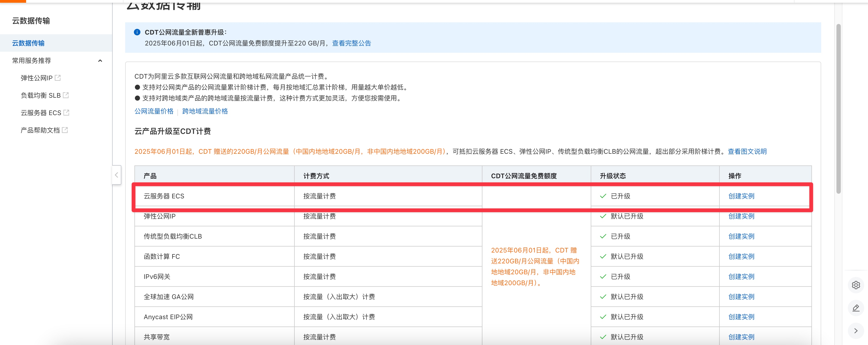
Task: Open the 公网流量价格 link
Action: pyautogui.click(x=154, y=111)
